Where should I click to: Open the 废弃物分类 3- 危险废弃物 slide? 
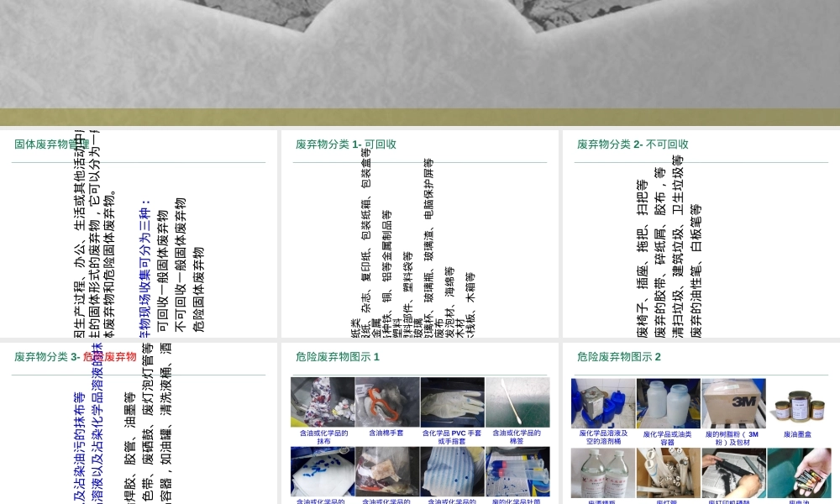(139, 423)
